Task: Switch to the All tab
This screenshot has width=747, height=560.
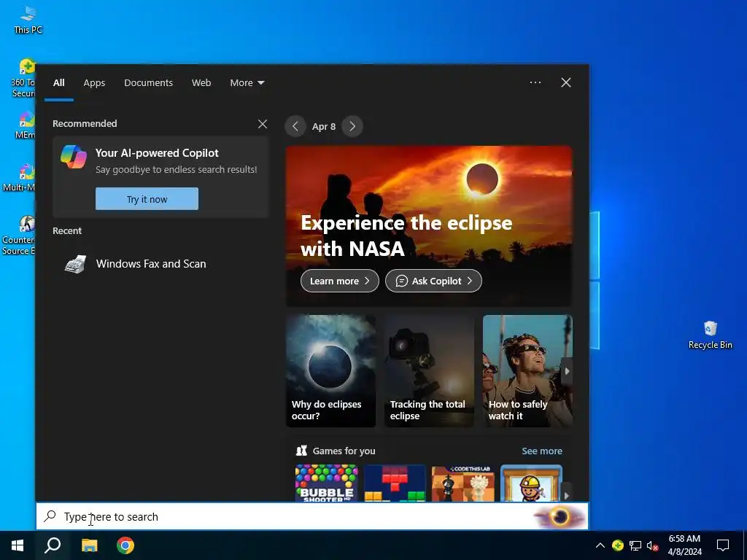Action: (59, 83)
